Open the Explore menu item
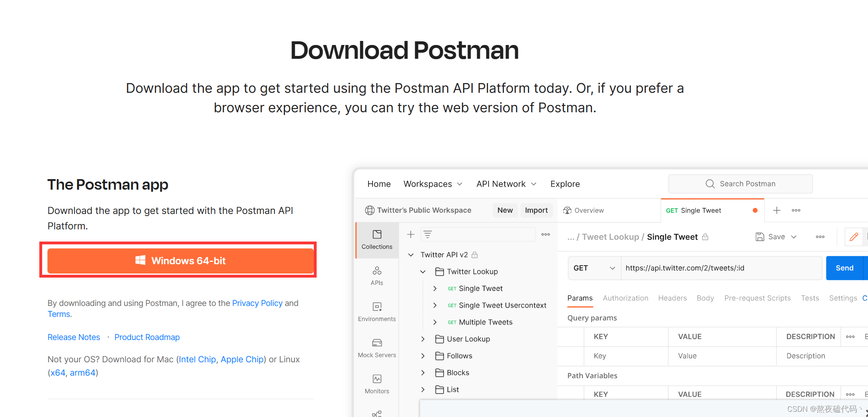Image resolution: width=868 pixels, height=417 pixels. pos(565,184)
